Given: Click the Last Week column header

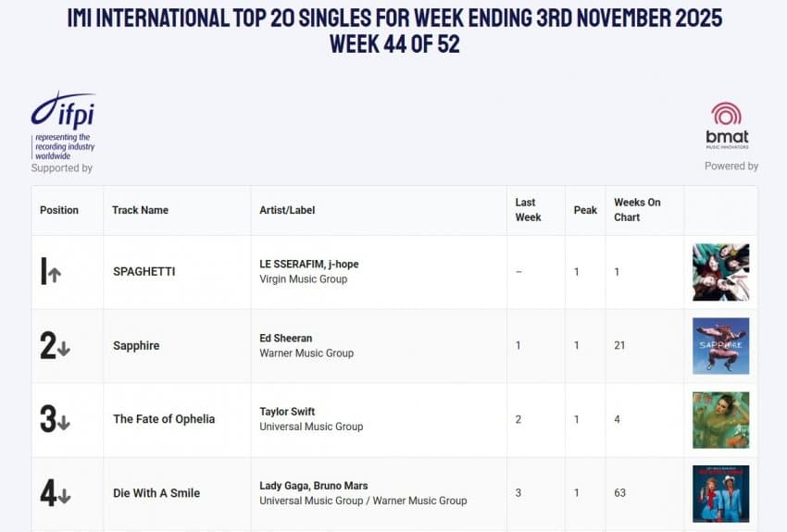Looking at the screenshot, I should pos(526,210).
